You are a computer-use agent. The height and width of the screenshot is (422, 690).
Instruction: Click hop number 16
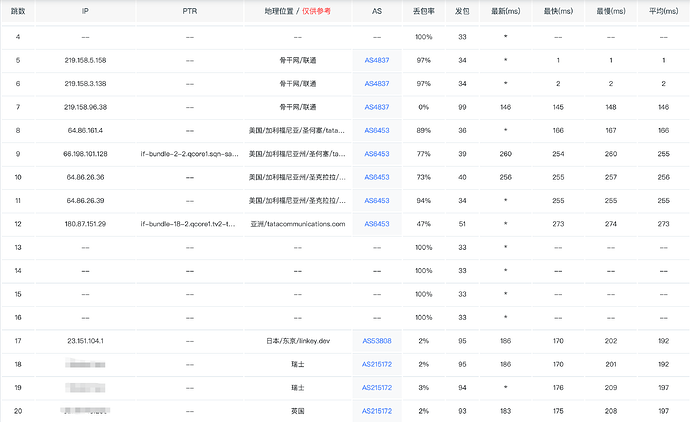[x=18, y=317]
